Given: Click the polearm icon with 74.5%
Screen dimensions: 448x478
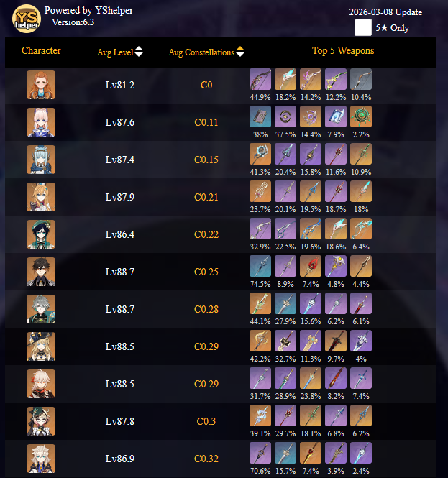Looking at the screenshot, I should [x=260, y=266].
